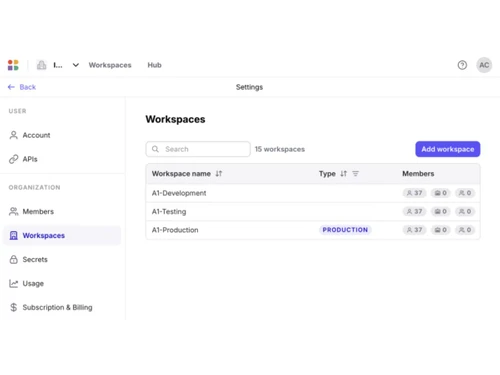Screen dimensions: 500x375
Task: Click the 15 workspaces count text
Action: 280,149
